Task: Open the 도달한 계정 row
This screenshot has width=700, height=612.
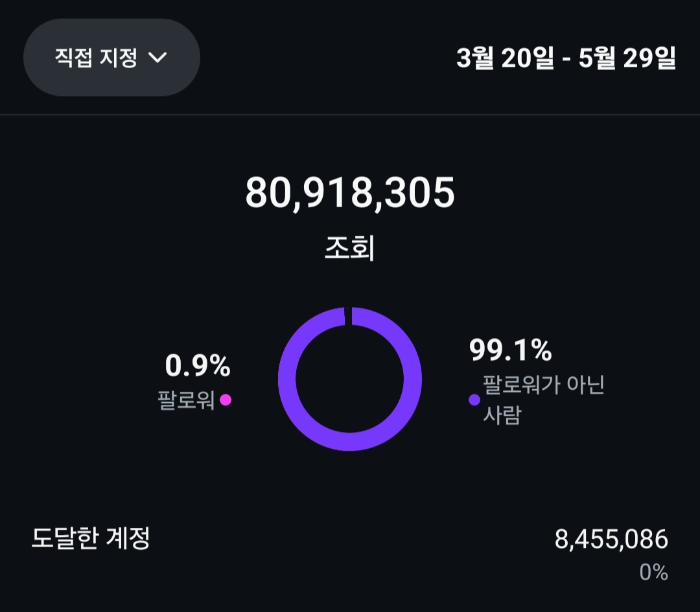Action: [91, 538]
